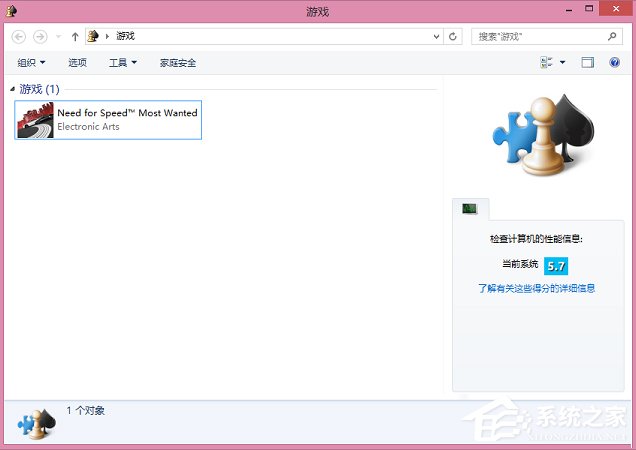
Task: Open the 工具 menu
Action: (x=122, y=62)
